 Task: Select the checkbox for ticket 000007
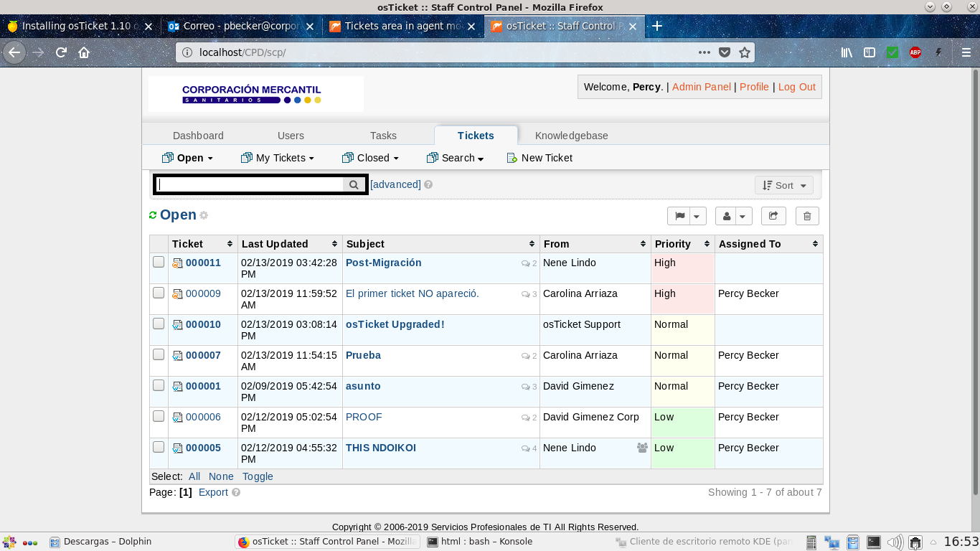tap(159, 354)
